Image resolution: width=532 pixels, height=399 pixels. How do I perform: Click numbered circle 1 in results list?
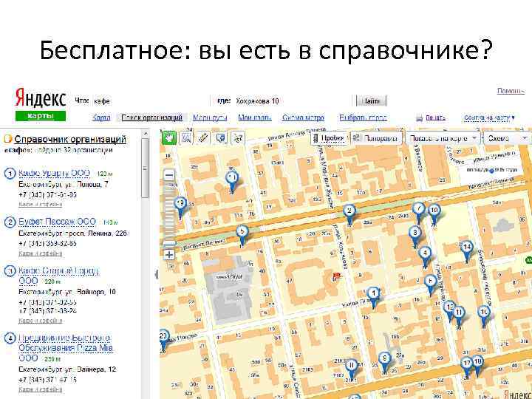click(10, 174)
